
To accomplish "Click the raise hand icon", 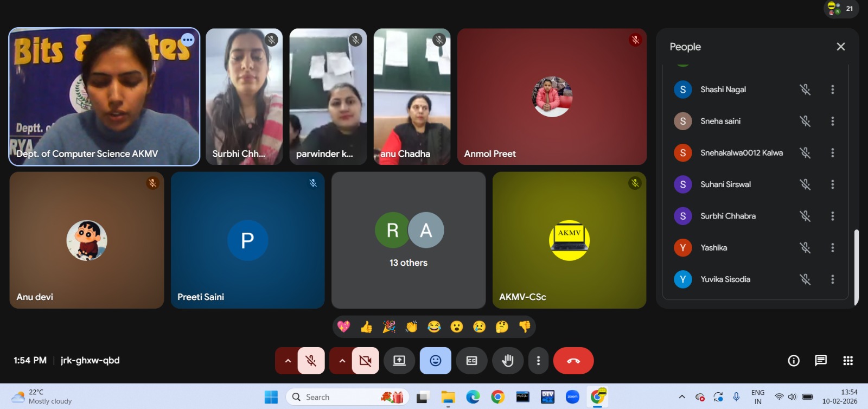I will coord(508,361).
